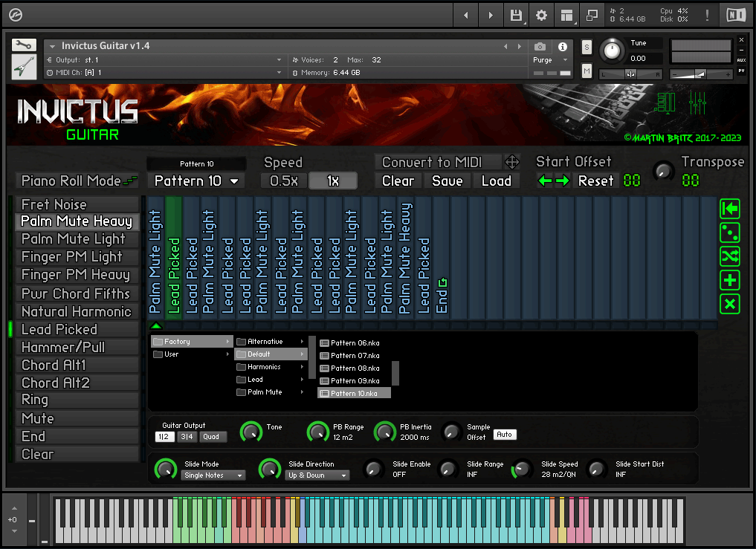
Task: Open the Lead pattern folder
Action: tap(271, 380)
